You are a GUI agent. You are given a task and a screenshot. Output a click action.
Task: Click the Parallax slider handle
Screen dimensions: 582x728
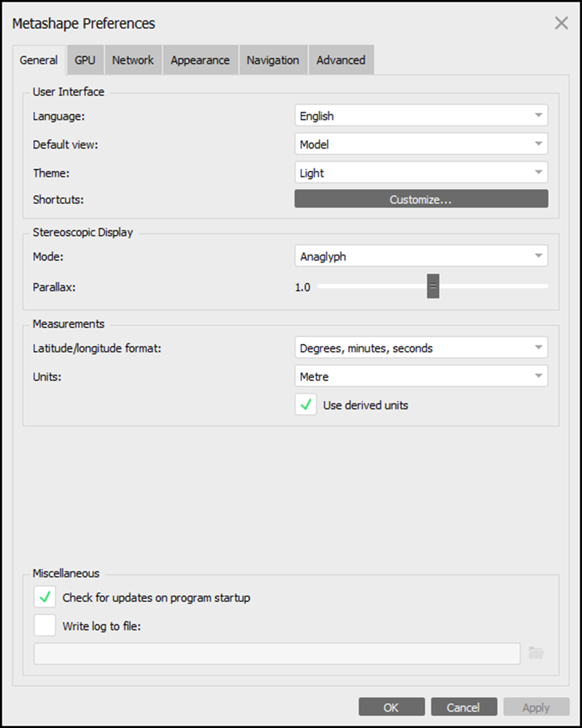tap(433, 287)
